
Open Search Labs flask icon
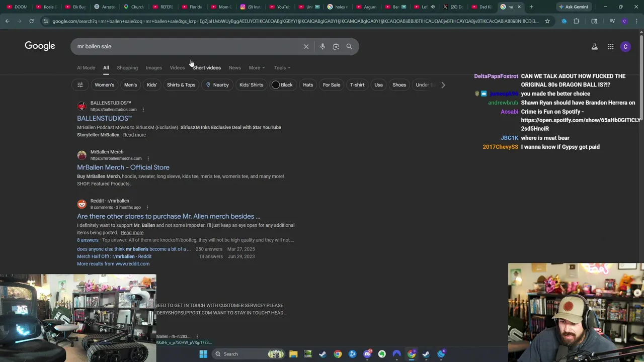595,47
